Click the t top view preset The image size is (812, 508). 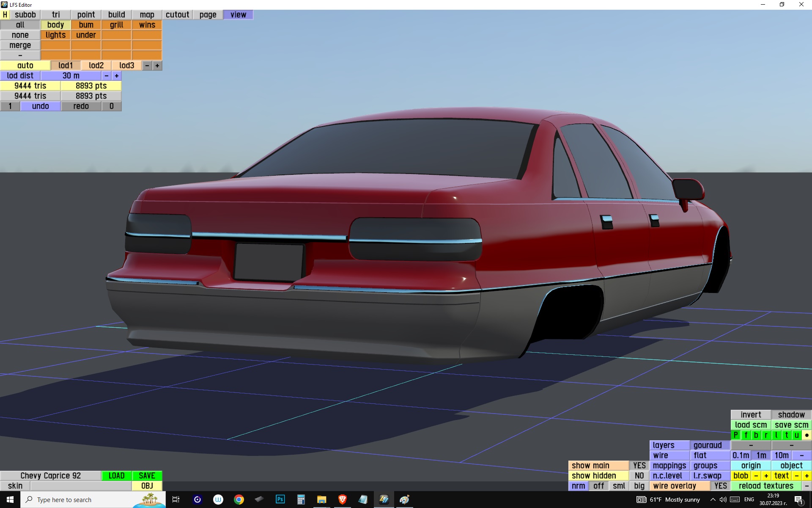click(x=786, y=435)
